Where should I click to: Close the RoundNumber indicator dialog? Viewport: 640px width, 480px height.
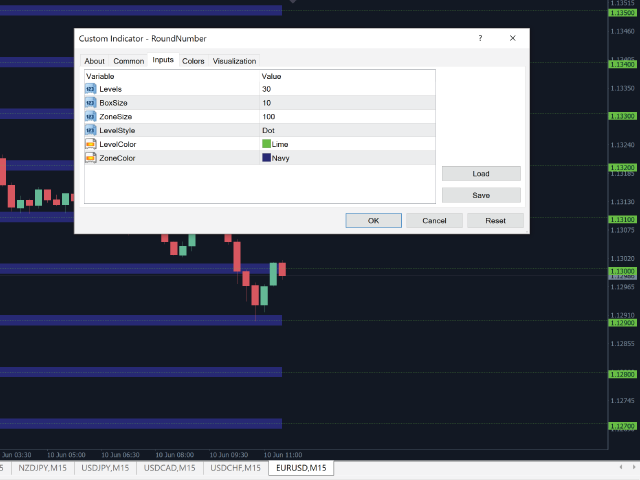click(513, 38)
